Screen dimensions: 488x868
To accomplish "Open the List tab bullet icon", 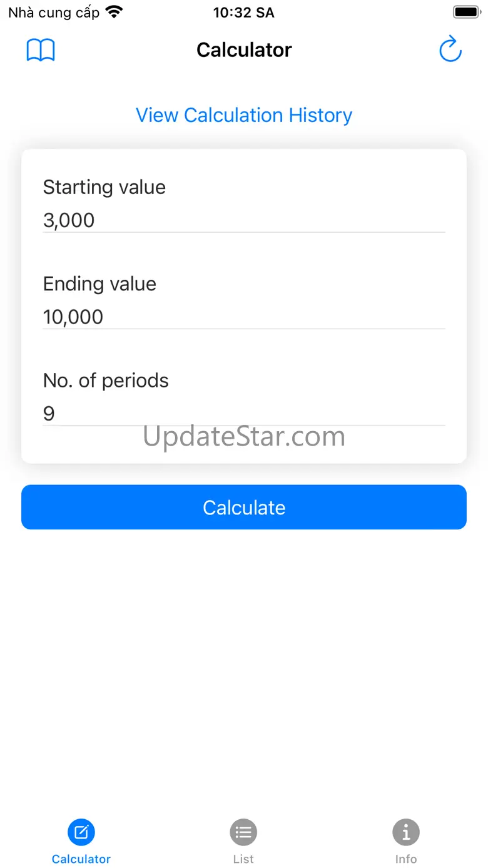I will click(x=243, y=832).
